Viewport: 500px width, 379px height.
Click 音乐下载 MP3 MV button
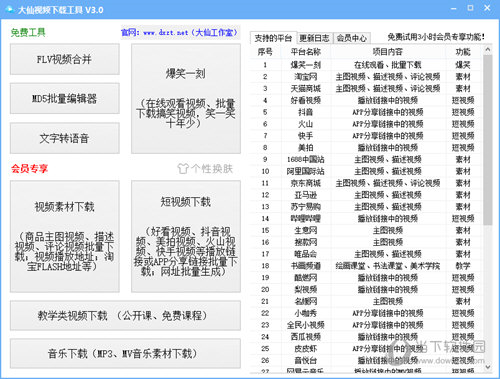[125, 354]
